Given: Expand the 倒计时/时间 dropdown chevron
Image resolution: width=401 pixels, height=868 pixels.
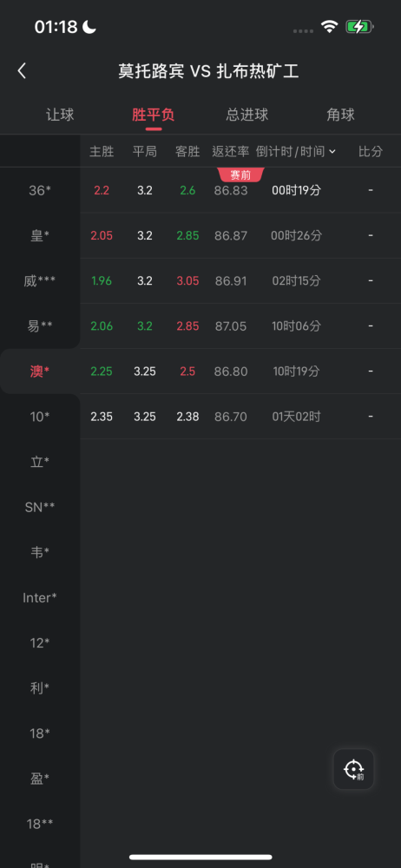Looking at the screenshot, I should [332, 152].
